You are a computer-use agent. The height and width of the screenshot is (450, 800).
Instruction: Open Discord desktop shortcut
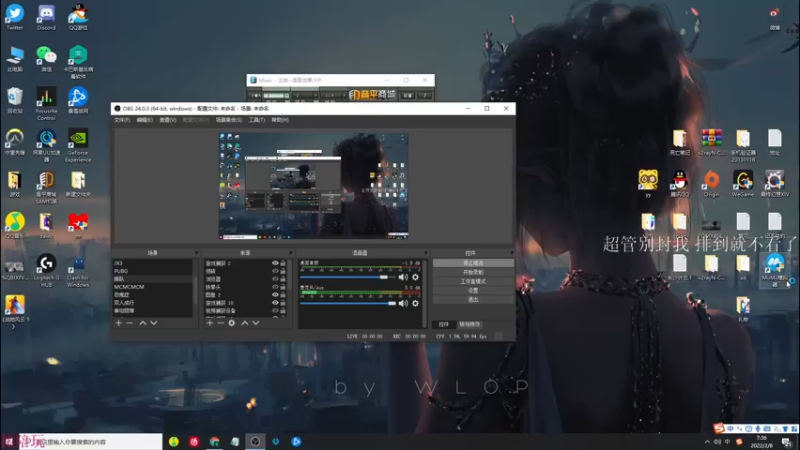pos(46,18)
